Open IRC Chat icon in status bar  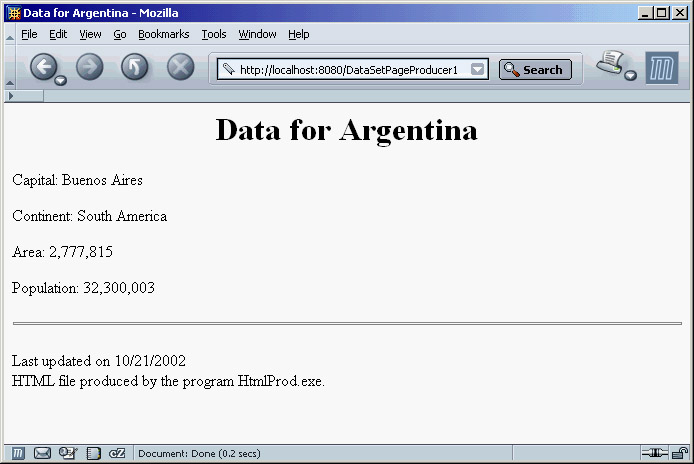[x=117, y=453]
